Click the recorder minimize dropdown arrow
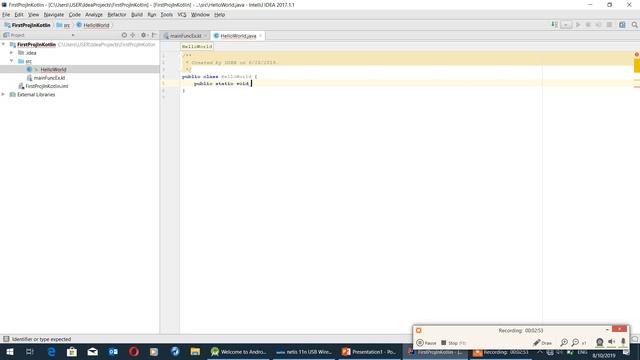Viewport: 640px width, 360px height. [607, 329]
